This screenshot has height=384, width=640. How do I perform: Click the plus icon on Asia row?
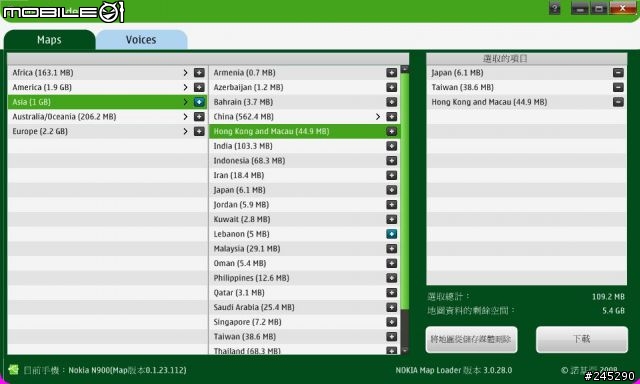[x=199, y=102]
